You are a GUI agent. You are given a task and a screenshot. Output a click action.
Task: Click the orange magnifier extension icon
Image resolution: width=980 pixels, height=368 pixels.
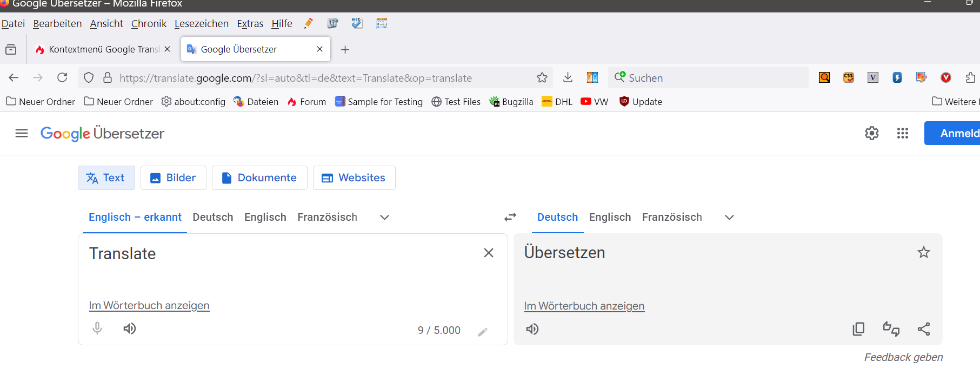(824, 77)
